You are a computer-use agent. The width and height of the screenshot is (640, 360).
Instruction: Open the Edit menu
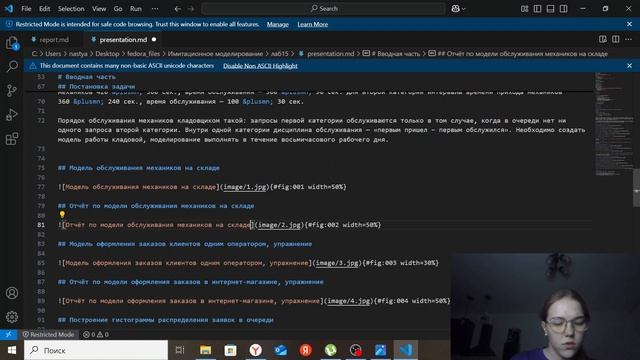[44, 9]
